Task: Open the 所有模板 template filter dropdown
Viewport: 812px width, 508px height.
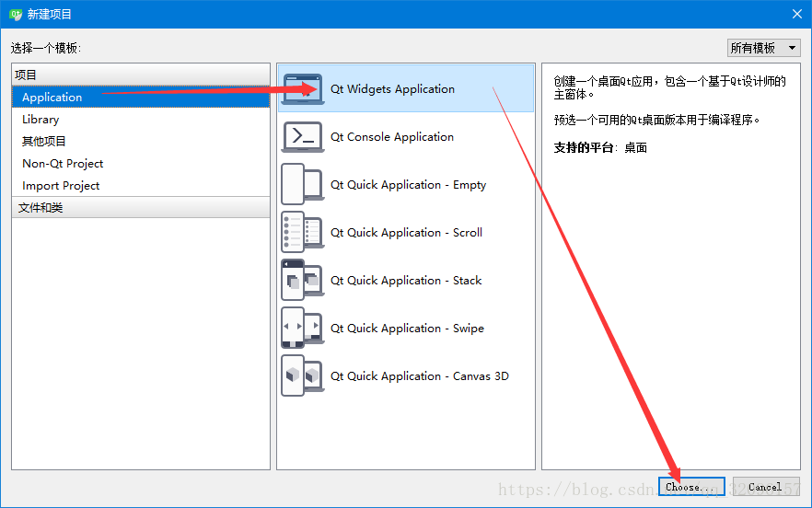Action: (x=763, y=48)
